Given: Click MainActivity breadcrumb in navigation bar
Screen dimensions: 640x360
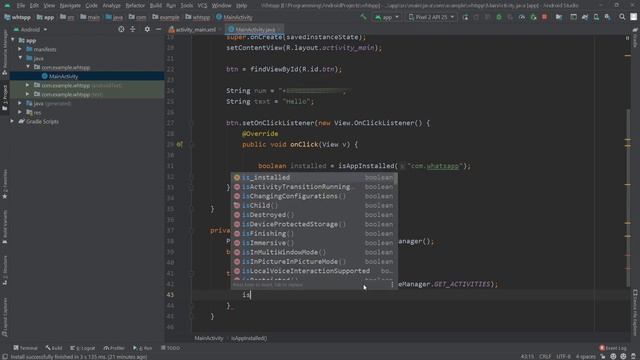Looking at the screenshot, I should coord(234,17).
